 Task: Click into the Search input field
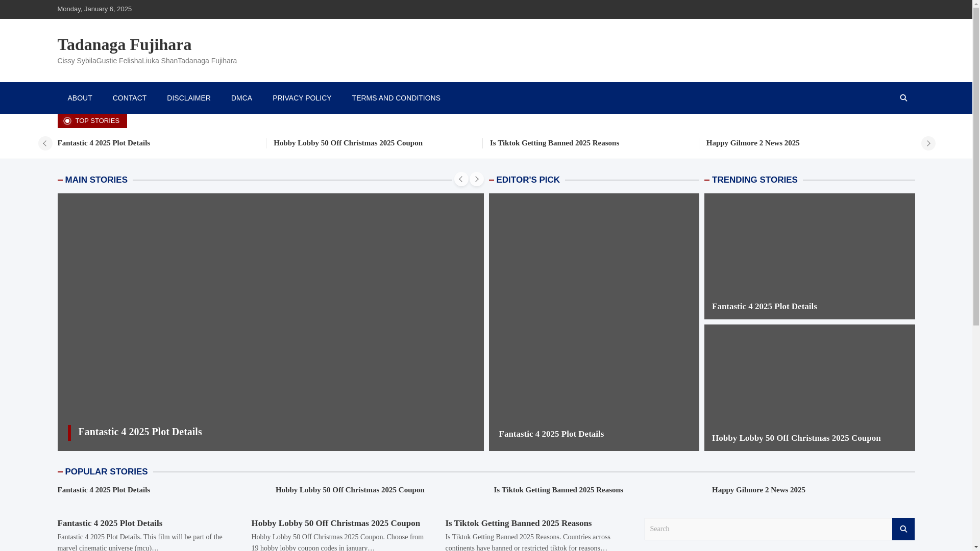point(768,529)
